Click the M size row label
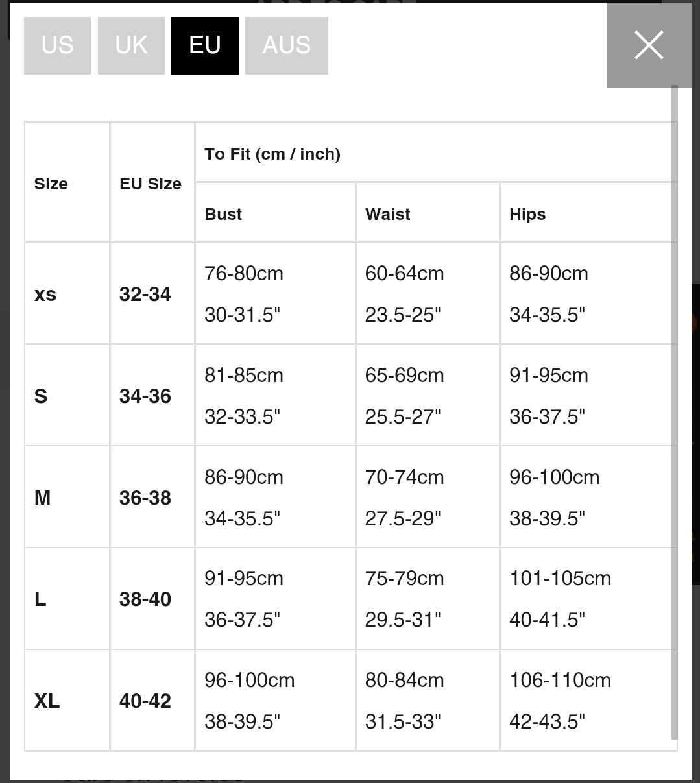This screenshot has width=700, height=783. click(x=43, y=498)
